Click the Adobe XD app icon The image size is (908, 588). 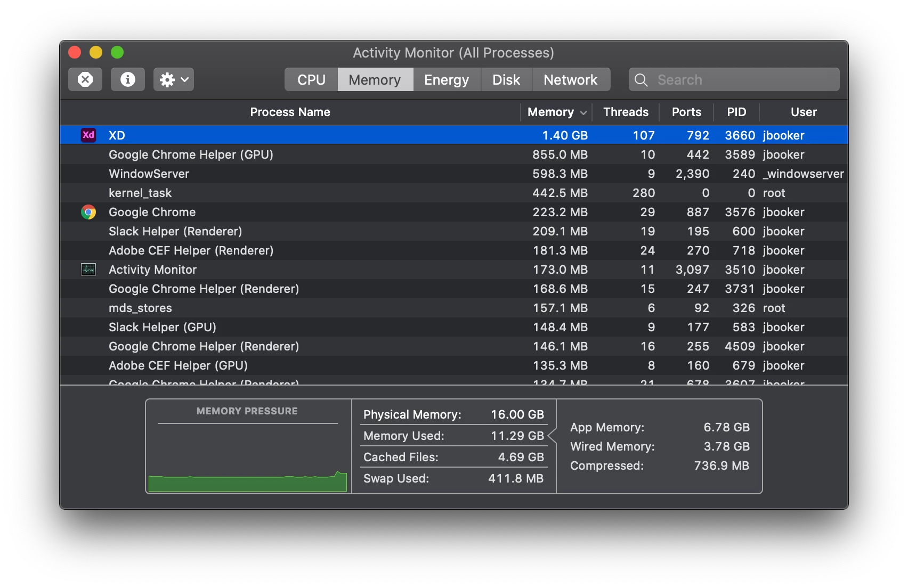coord(88,135)
